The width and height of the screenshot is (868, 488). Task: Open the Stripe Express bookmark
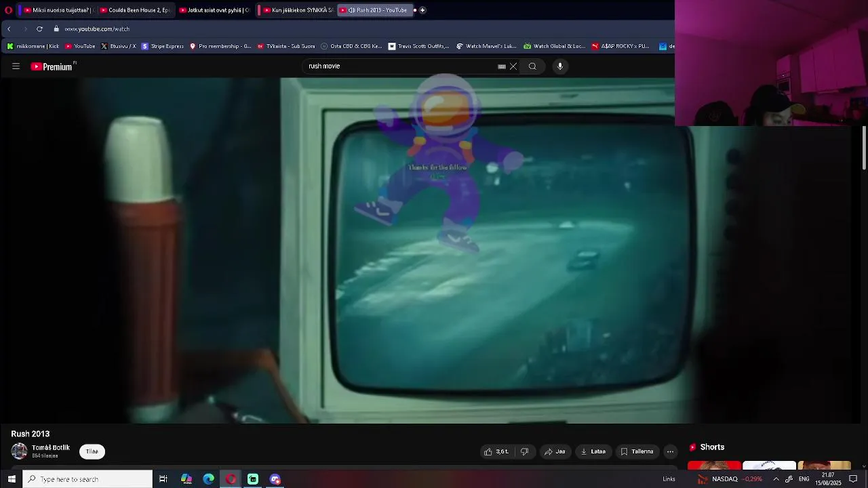[x=162, y=46]
